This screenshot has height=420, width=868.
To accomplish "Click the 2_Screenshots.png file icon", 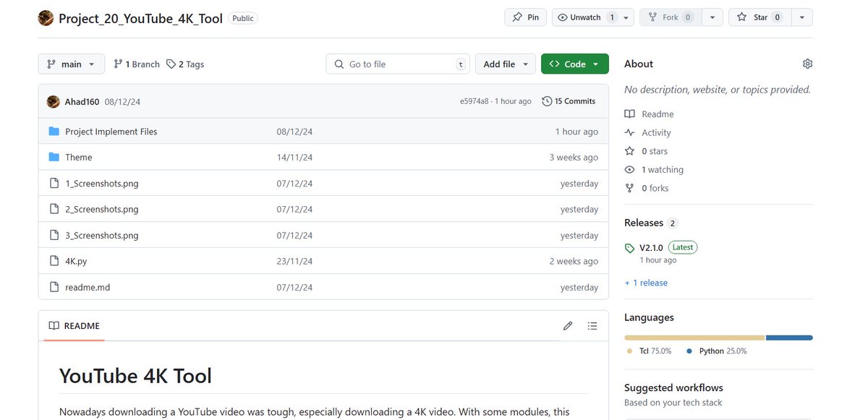I will (x=54, y=210).
